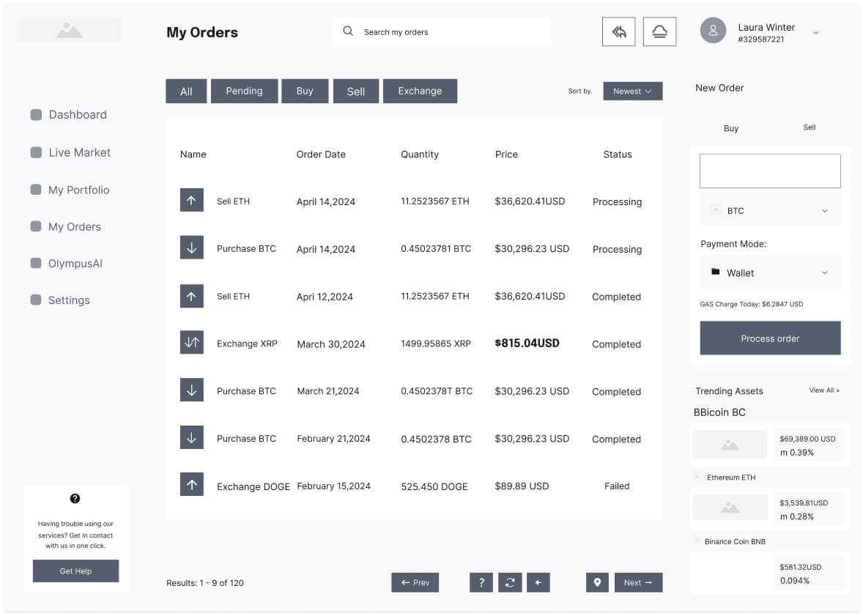Click View All trending assets link
Screen dimensions: 863x616
click(x=824, y=390)
